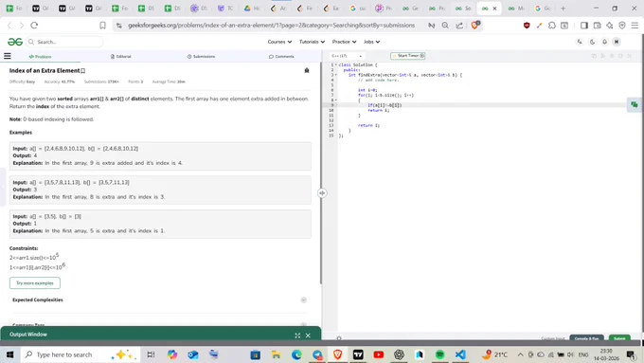Open a new browser tab
Image resolution: width=644 pixels, height=363 pixels.
(x=563, y=9)
